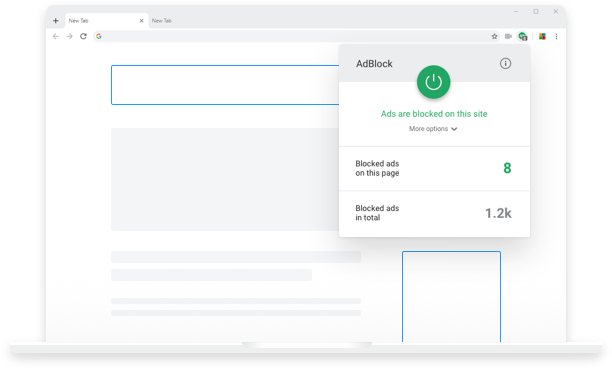Click the blue outlined sidebar ad placeholder
612x368 pixels.
coord(451,297)
